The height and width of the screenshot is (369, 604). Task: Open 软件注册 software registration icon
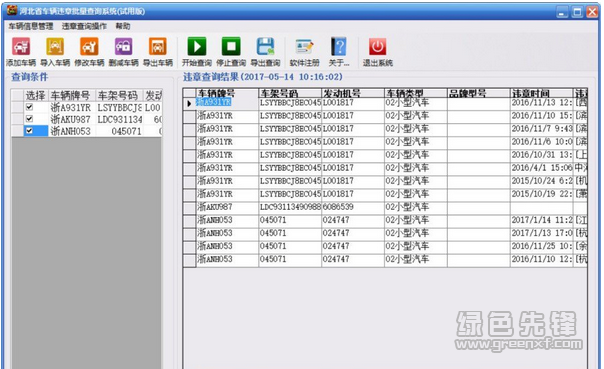pyautogui.click(x=305, y=47)
